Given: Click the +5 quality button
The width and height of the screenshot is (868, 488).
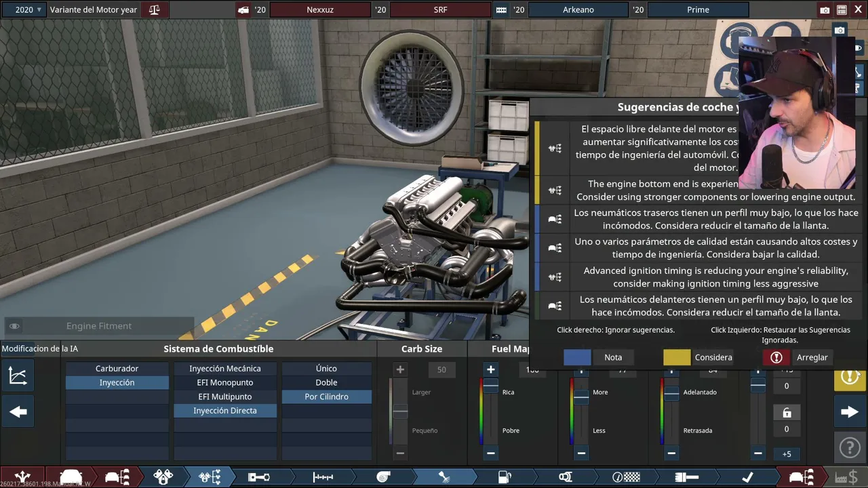Looking at the screenshot, I should coord(787,454).
